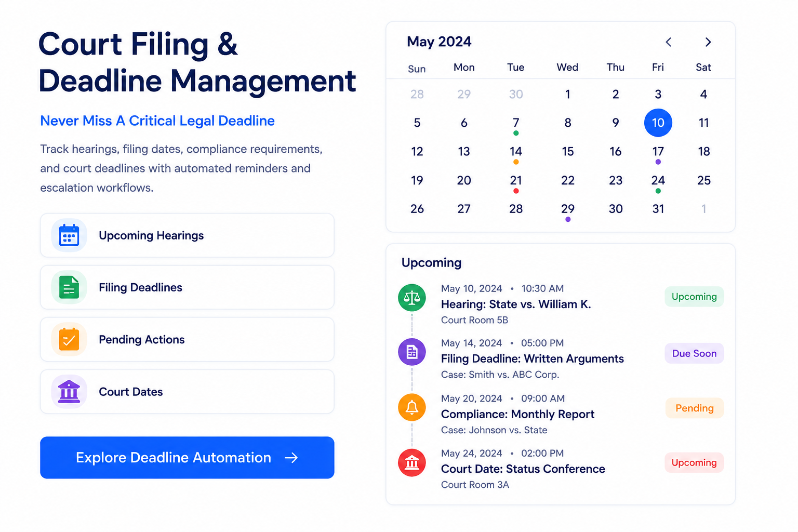Select greyed-out June 1 date
Image resolution: width=798 pixels, height=532 pixels.
point(704,209)
